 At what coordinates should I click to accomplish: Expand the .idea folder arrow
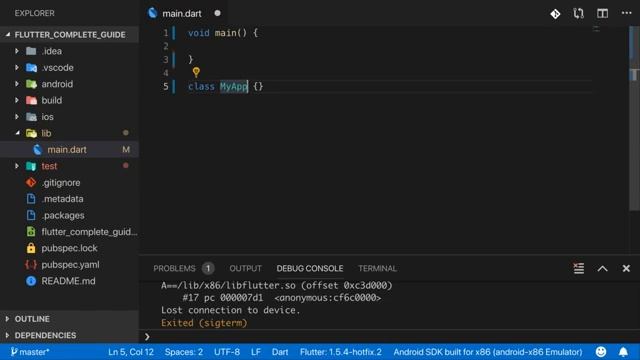17,51
